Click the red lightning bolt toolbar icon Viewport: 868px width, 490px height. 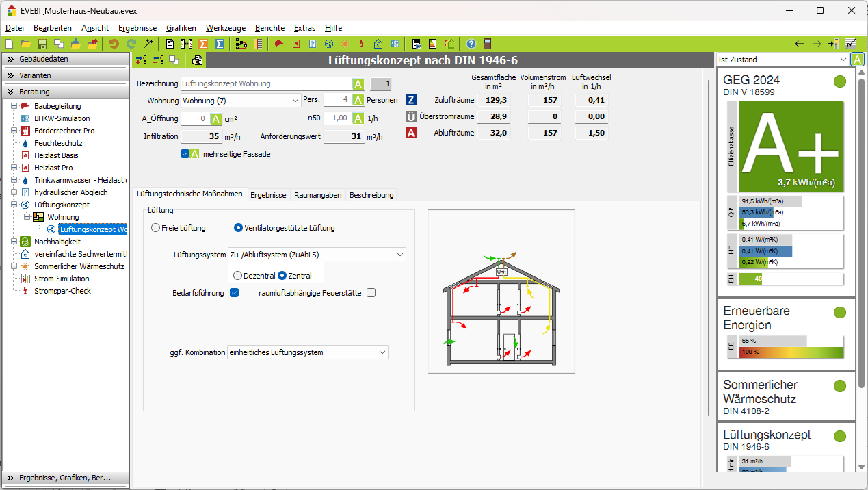362,44
